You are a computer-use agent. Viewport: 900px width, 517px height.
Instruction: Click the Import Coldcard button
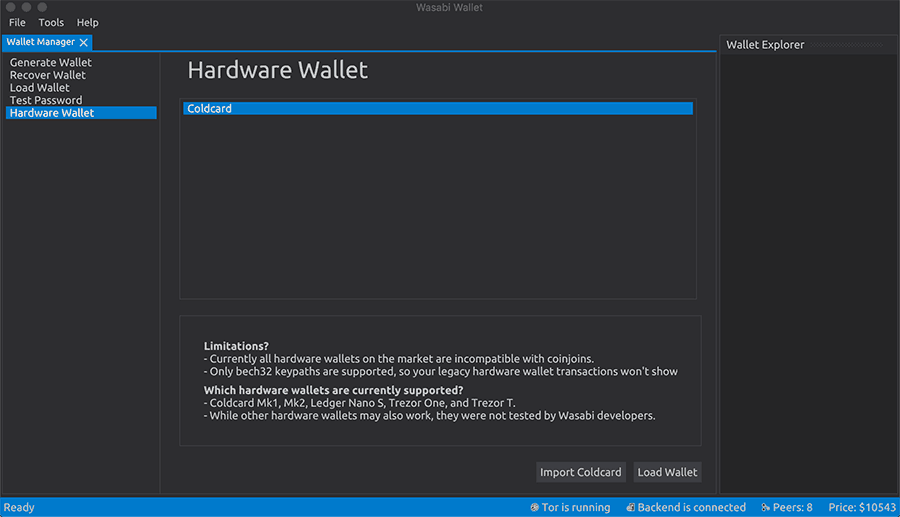[x=581, y=472]
